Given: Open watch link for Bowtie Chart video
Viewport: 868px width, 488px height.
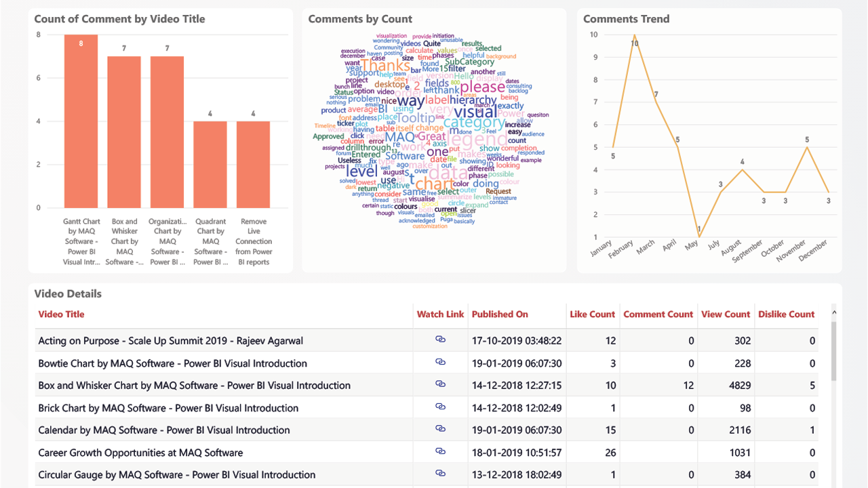Looking at the screenshot, I should pyautogui.click(x=440, y=362).
